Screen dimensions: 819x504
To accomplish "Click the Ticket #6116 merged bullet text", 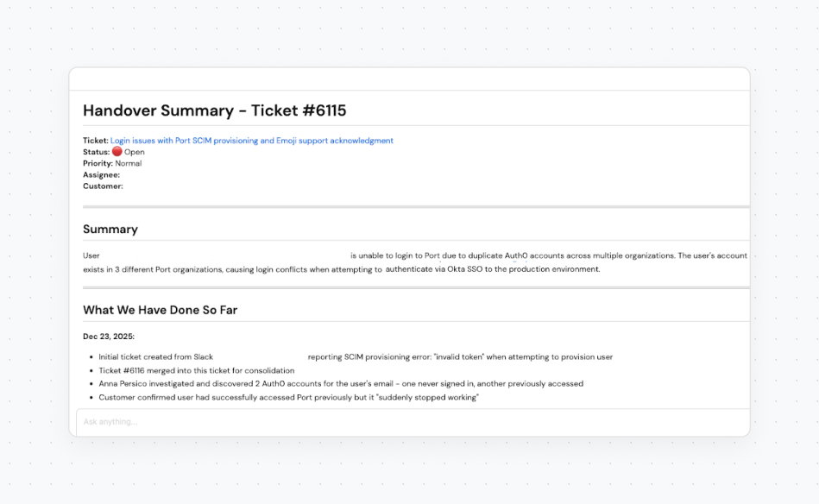I will pyautogui.click(x=197, y=370).
